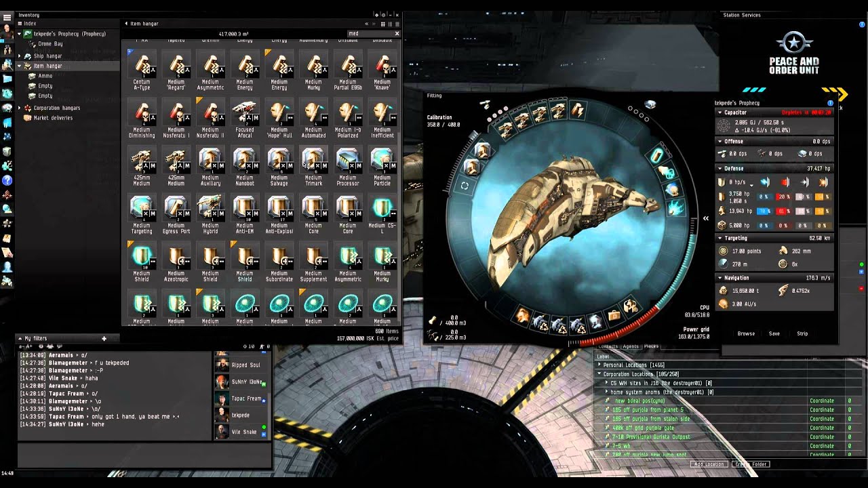This screenshot has height=488, width=868.
Task: Select the Centum A-Type item
Action: [x=142, y=71]
